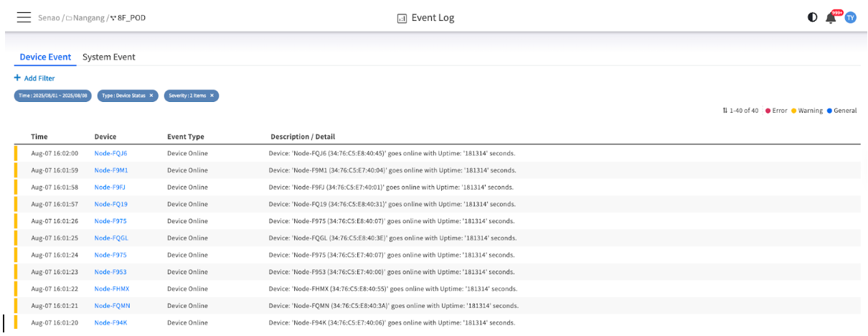
Task: Remove the Severity: 2 Items filter
Action: point(212,95)
